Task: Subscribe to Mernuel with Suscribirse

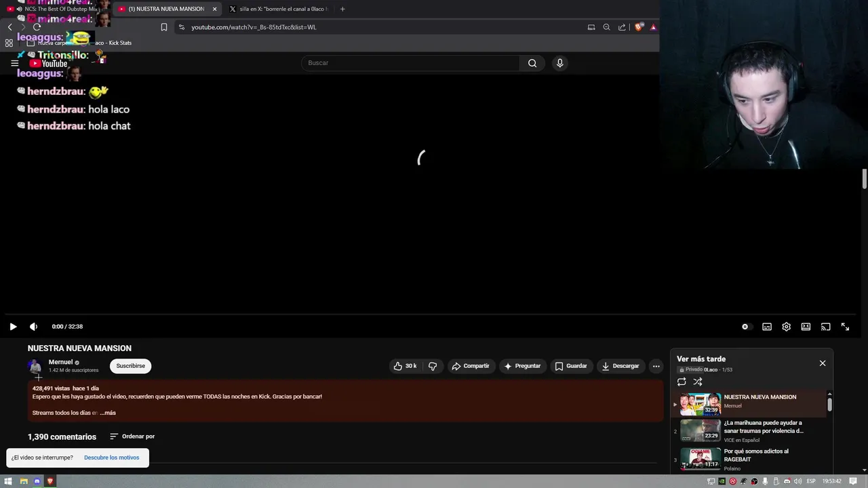Action: click(130, 366)
